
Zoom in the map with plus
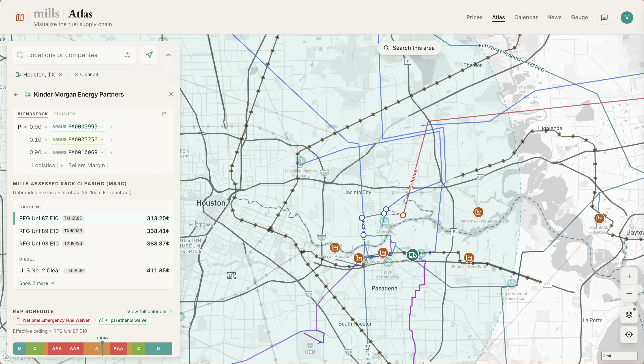tap(629, 276)
